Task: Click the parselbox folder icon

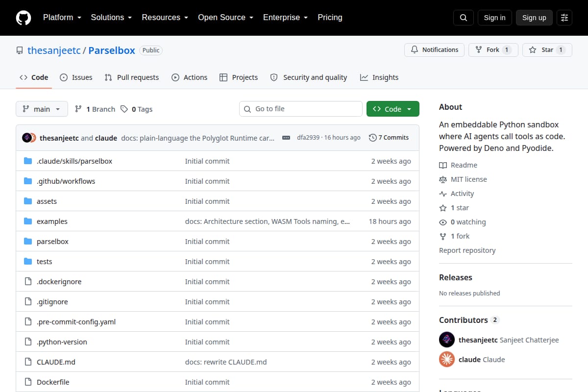Action: point(28,242)
